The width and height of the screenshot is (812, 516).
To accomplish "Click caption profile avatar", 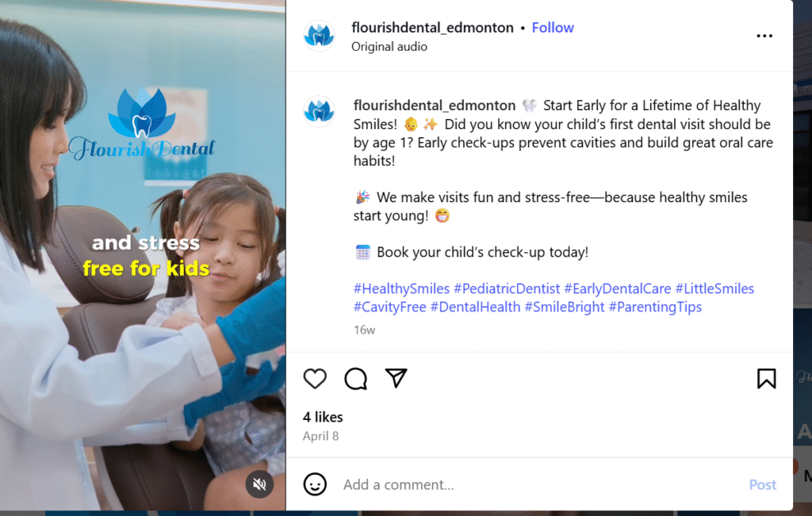I will [319, 111].
